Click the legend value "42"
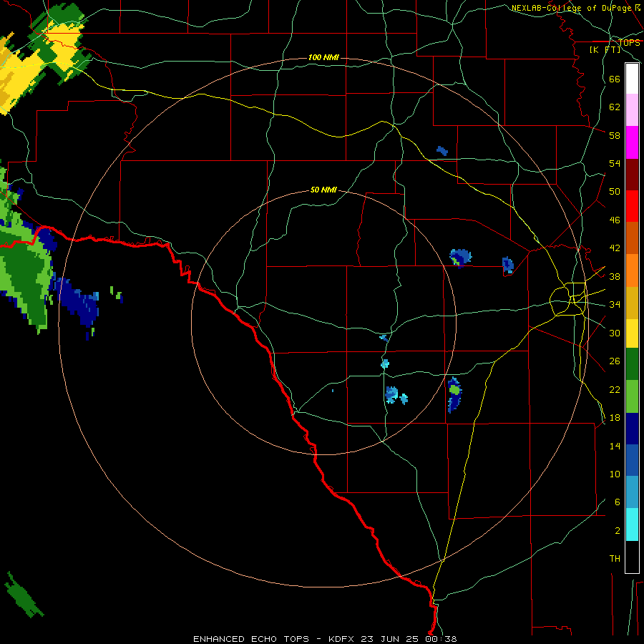Image resolution: width=644 pixels, height=644 pixels. 615,248
